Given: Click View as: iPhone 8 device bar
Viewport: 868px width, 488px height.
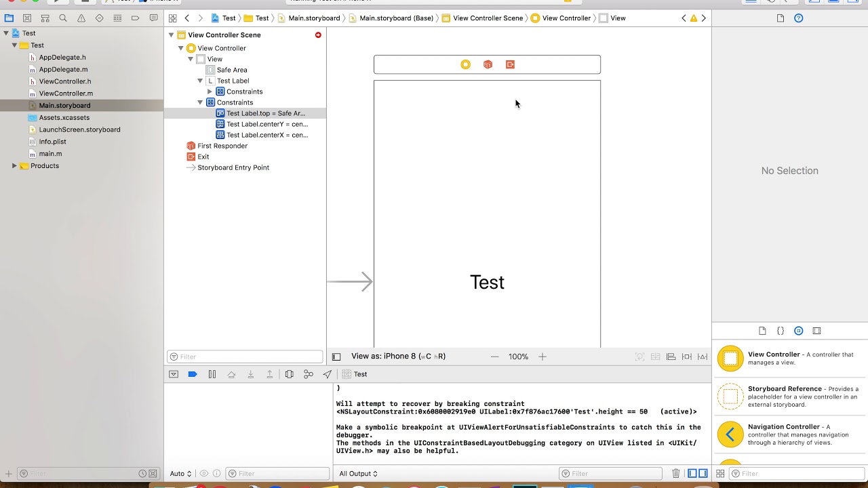Looking at the screenshot, I should pos(398,357).
